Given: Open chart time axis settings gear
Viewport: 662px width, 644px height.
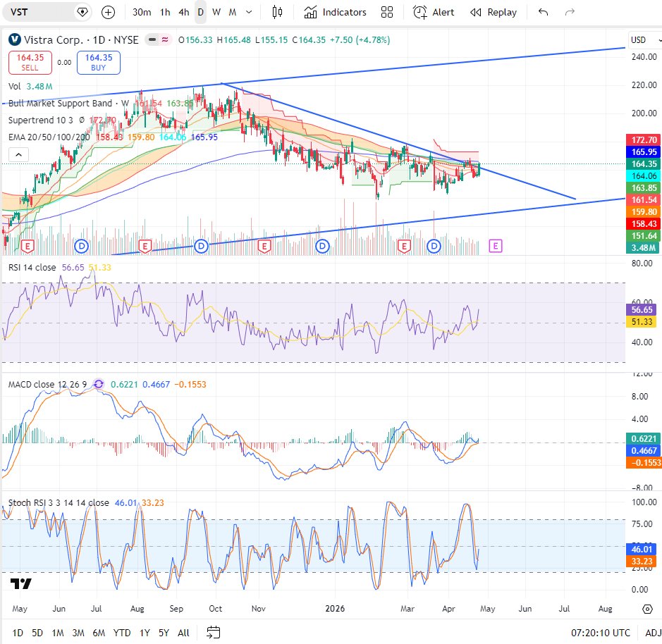Looking at the screenshot, I should (x=647, y=609).
